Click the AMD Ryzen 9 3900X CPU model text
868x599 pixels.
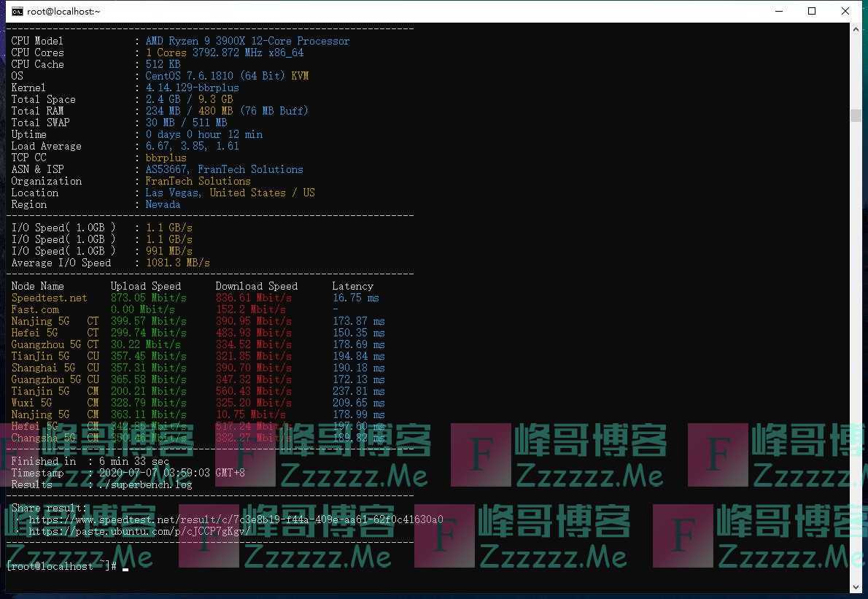coord(247,41)
